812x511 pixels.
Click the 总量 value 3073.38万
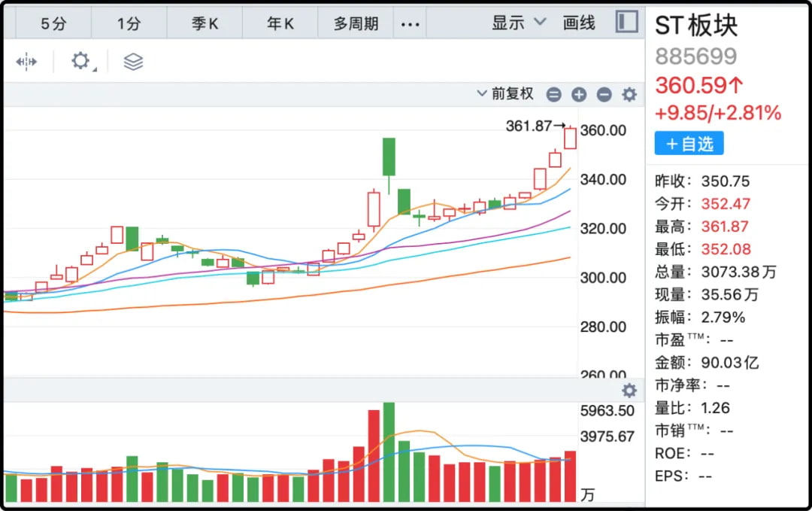coord(739,272)
